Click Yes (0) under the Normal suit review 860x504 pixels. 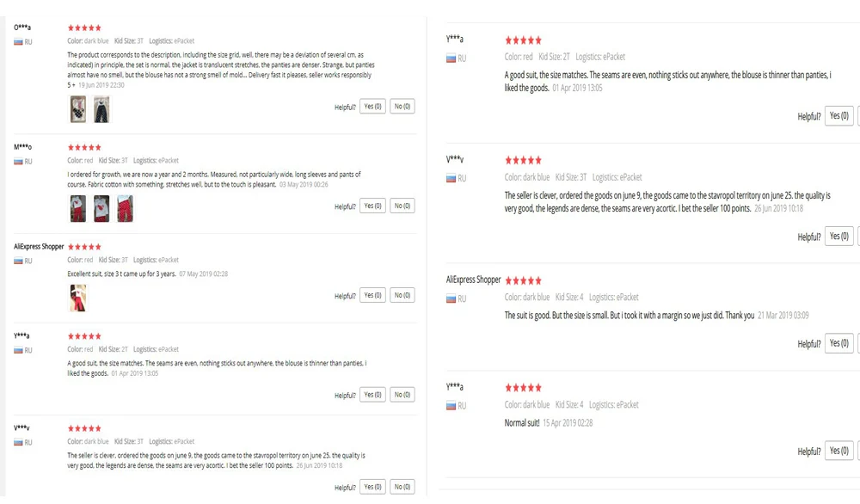click(x=839, y=451)
